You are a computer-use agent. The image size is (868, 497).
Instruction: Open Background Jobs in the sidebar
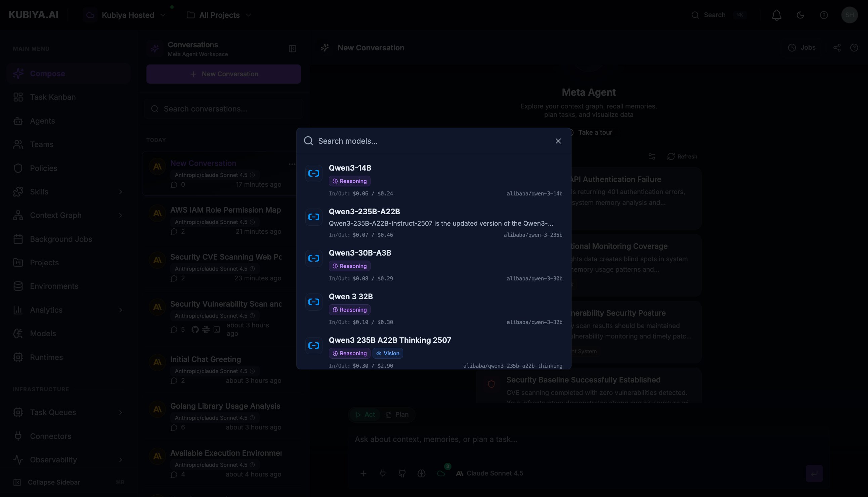pyautogui.click(x=68, y=239)
